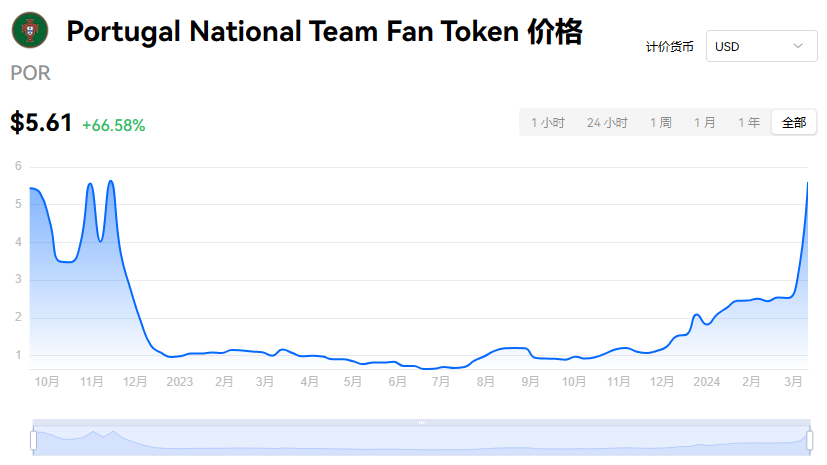Click the mini overview chart below

tap(421, 441)
